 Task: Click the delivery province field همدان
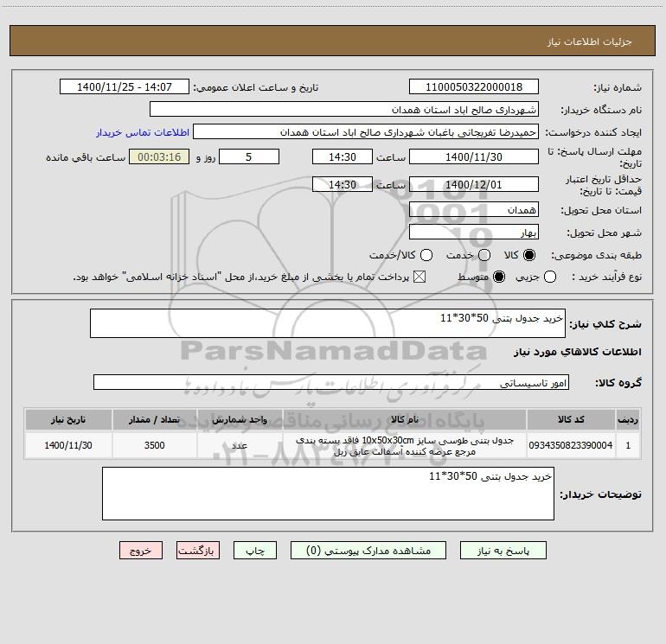[474, 210]
